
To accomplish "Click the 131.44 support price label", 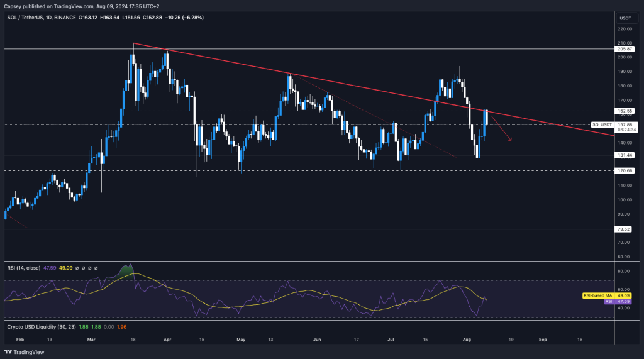I will tap(625, 155).
